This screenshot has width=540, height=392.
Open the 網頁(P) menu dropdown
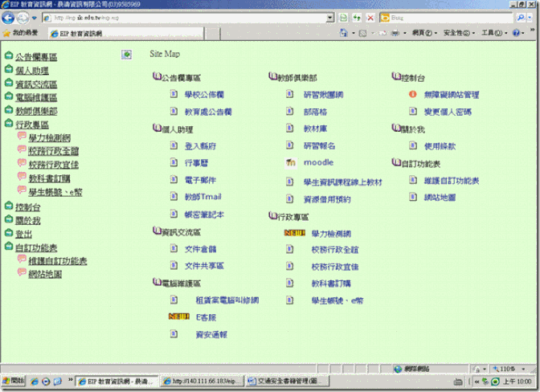point(424,33)
